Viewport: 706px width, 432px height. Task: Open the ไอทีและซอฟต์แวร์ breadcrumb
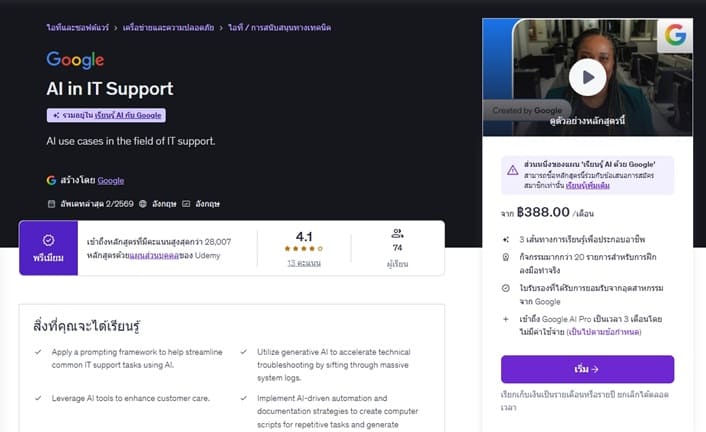click(77, 27)
